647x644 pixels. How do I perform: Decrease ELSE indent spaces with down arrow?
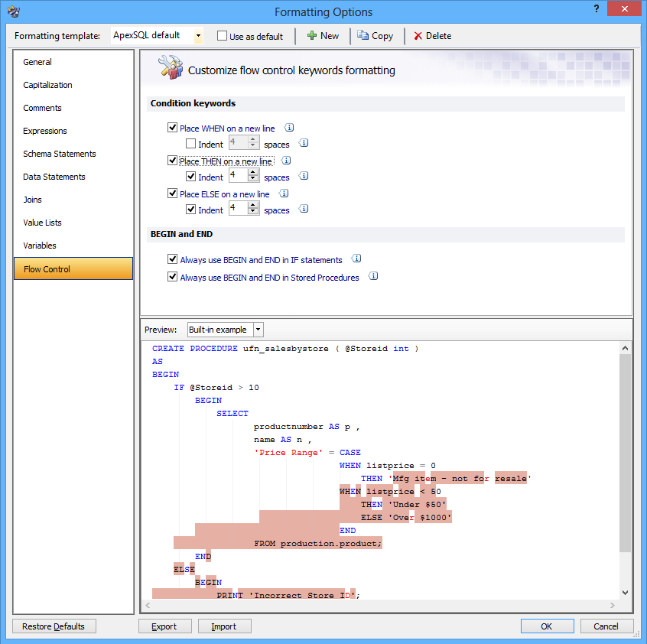[253, 211]
